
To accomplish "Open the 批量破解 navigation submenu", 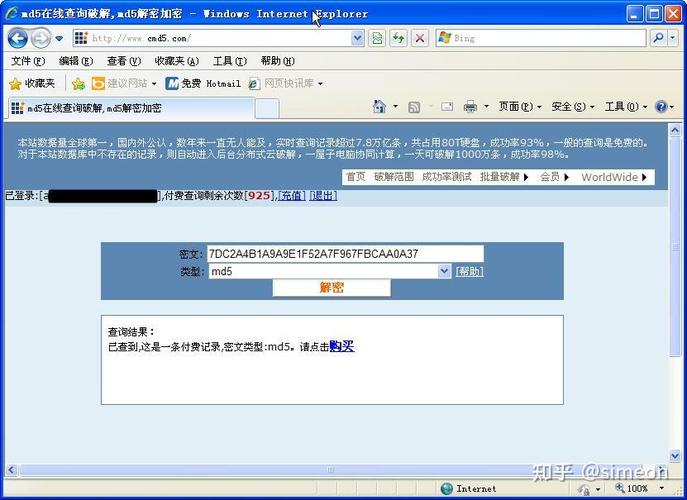I will (x=504, y=177).
